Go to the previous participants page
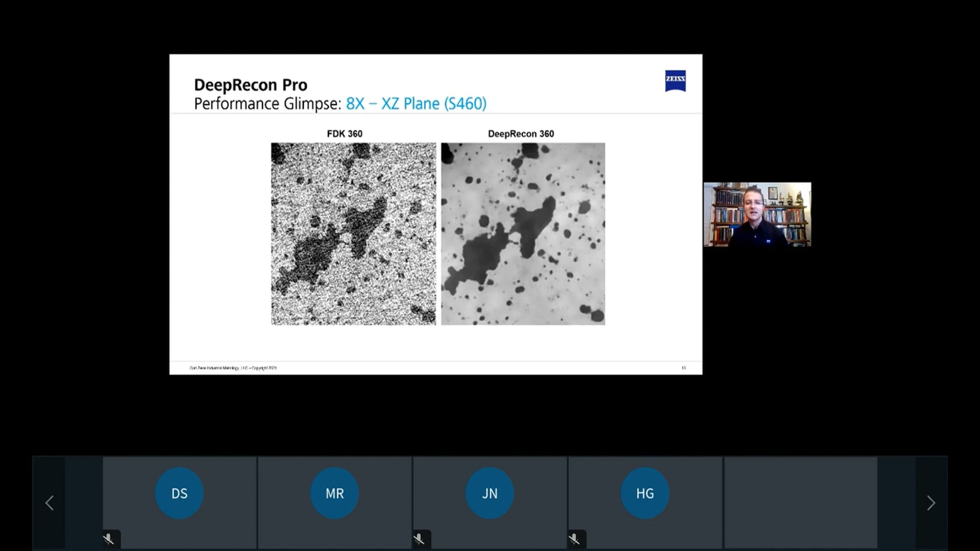 pyautogui.click(x=50, y=503)
